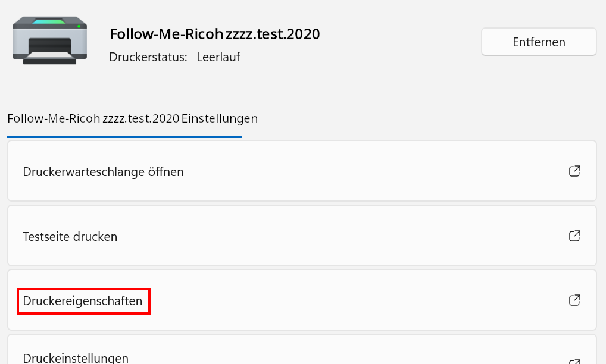Screen dimensions: 606x364
Task: Open Druckerwarteschlange öffnen via its label
Action: 103,172
